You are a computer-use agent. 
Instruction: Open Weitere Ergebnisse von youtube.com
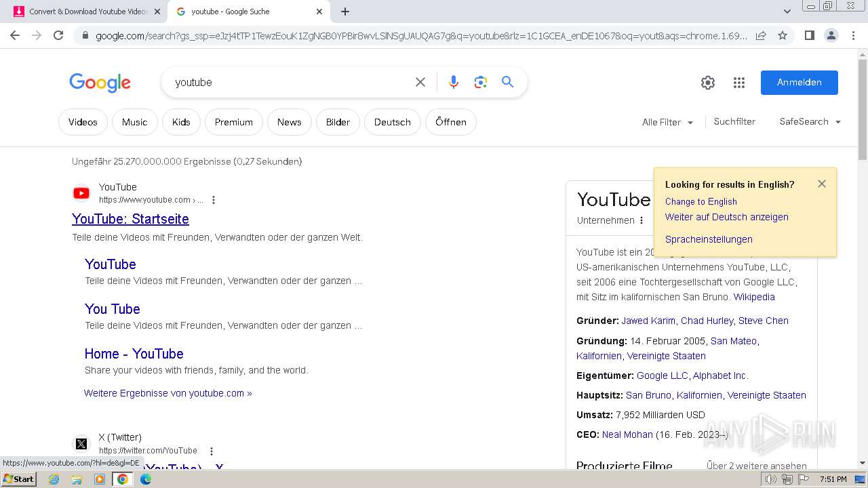[167, 393]
